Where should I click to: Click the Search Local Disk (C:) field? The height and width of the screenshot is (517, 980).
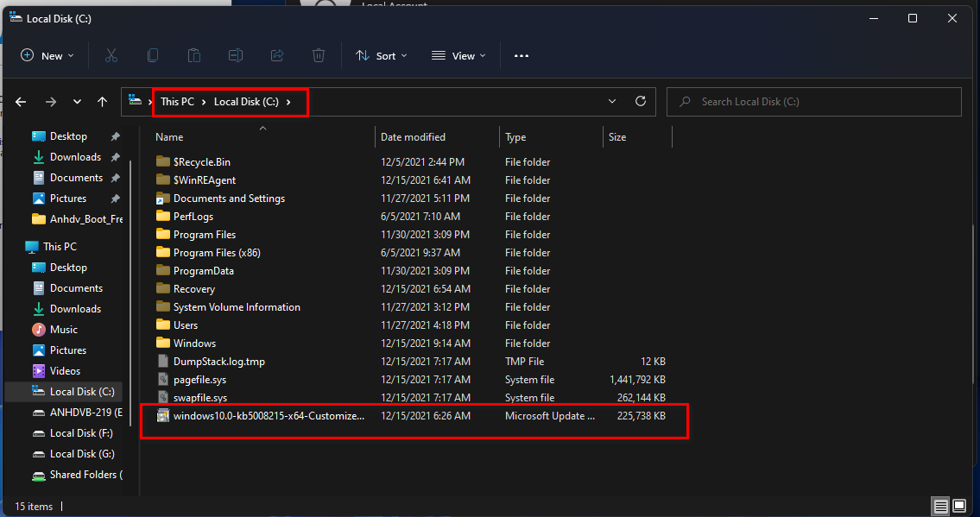pyautogui.click(x=813, y=102)
